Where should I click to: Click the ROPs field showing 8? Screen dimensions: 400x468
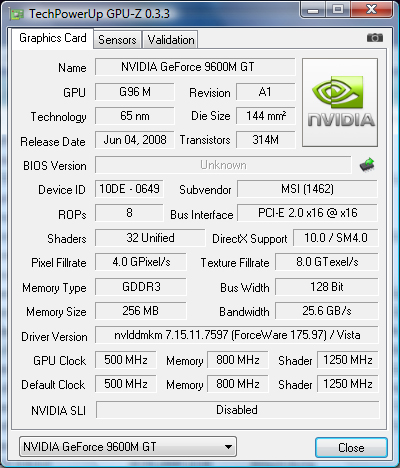pyautogui.click(x=129, y=213)
